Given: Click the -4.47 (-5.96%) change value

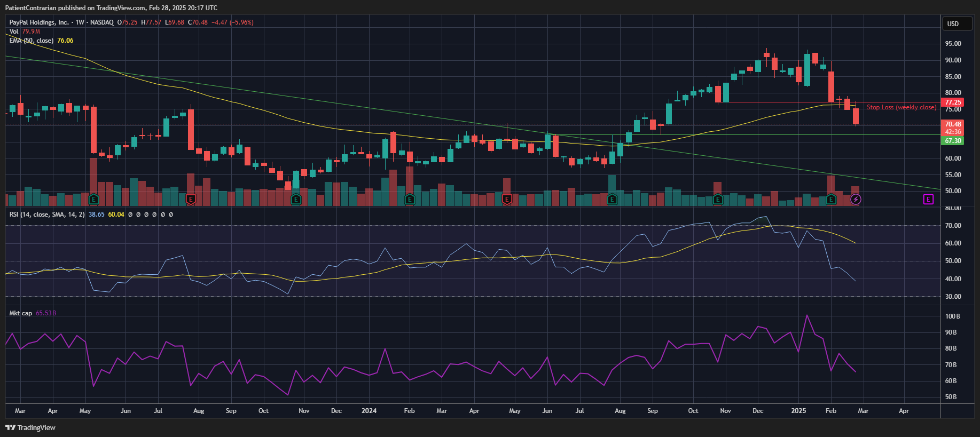Looking at the screenshot, I should click(x=232, y=22).
